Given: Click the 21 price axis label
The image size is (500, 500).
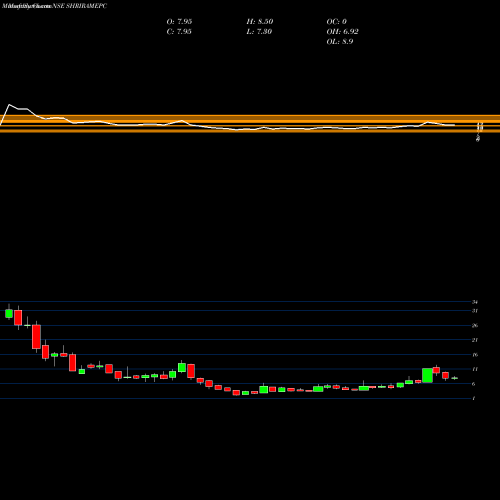Looking at the screenshot, I should pyautogui.click(x=475, y=340).
